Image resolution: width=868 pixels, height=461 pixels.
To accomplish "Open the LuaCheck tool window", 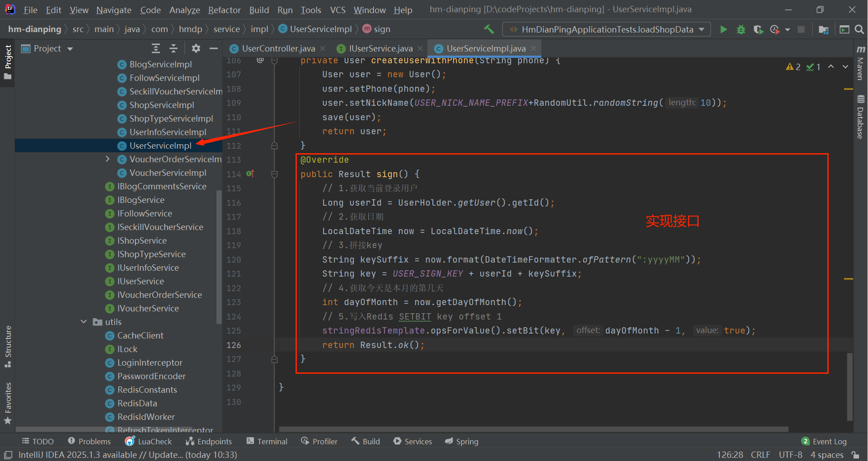I will (x=149, y=442).
